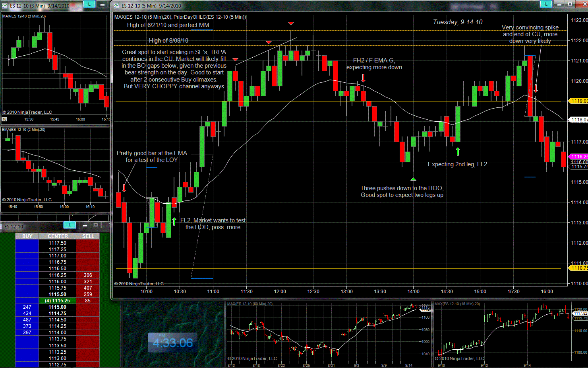Toggle the L link button on 5 Min chart
588x368 pixels.
pos(546,4)
